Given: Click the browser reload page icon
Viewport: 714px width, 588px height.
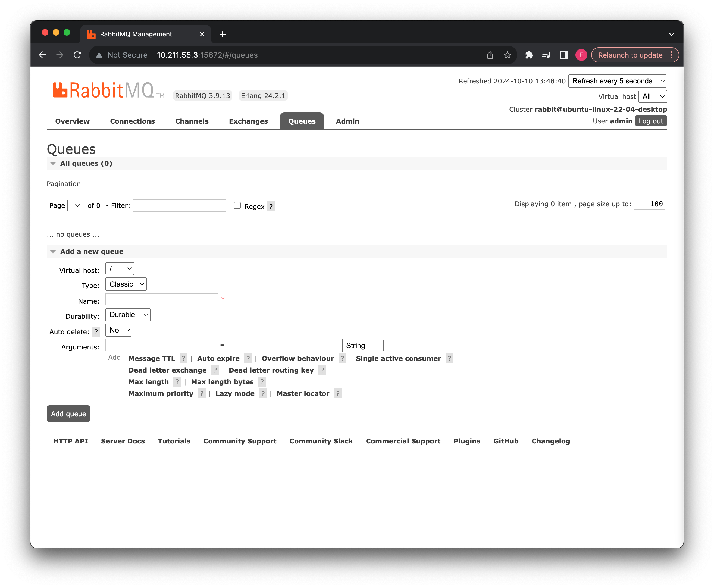Looking at the screenshot, I should (x=77, y=55).
